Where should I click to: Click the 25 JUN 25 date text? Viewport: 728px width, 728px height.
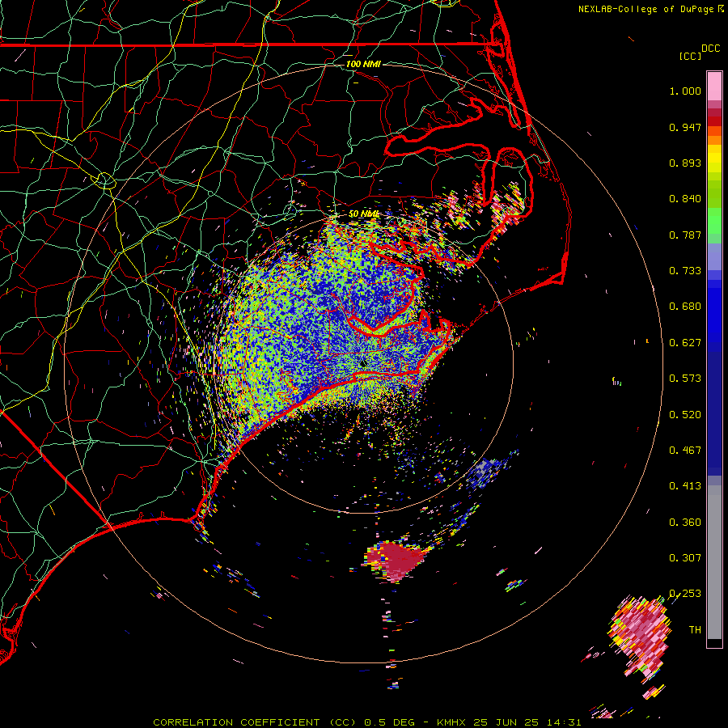506,722
